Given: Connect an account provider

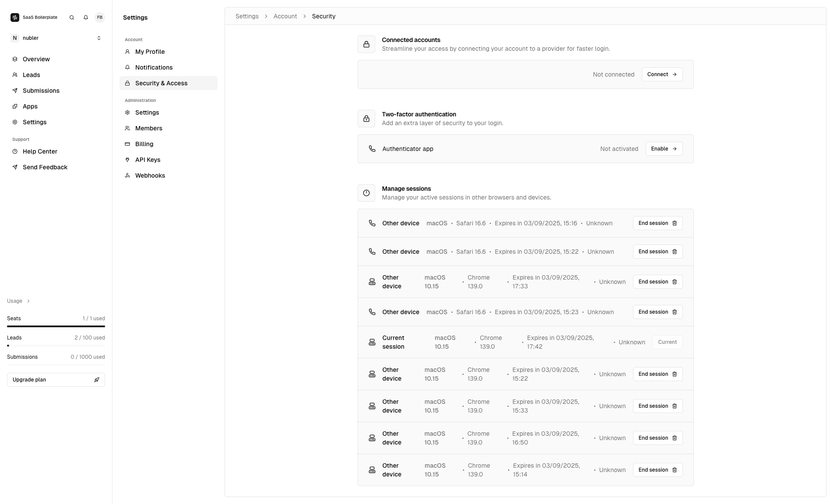Looking at the screenshot, I should 661,74.
